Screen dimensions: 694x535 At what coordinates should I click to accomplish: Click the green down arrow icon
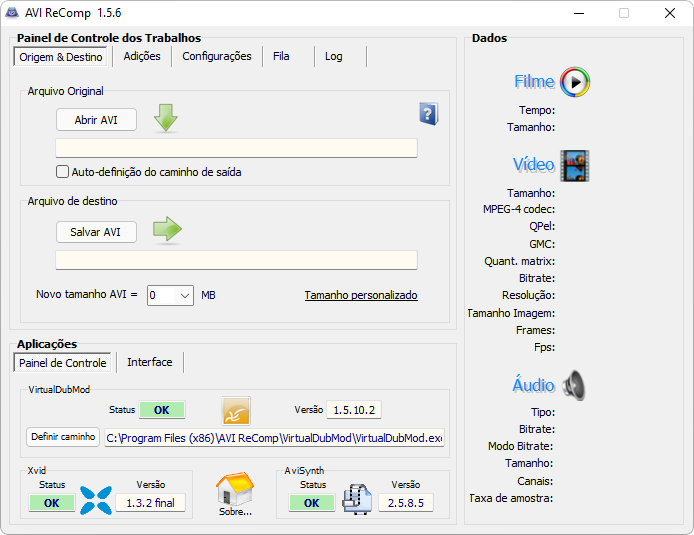point(166,119)
